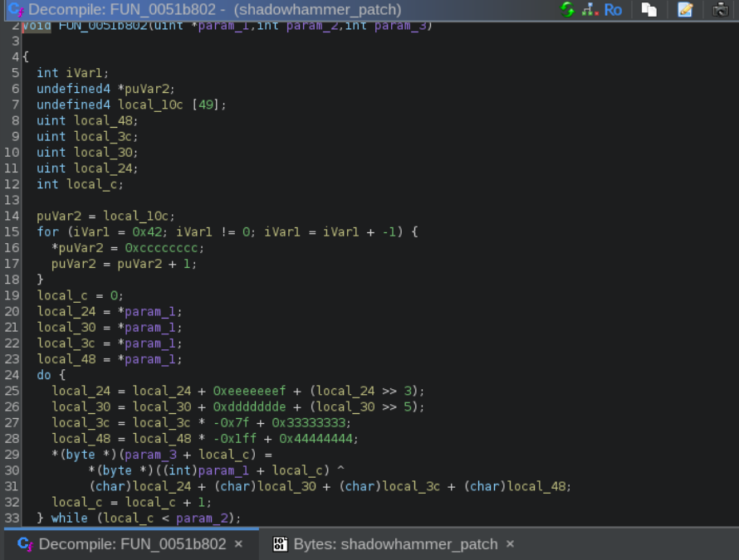The height and width of the screenshot is (560, 739).
Task: Take a snapshot with the camera icon
Action: tap(721, 9)
